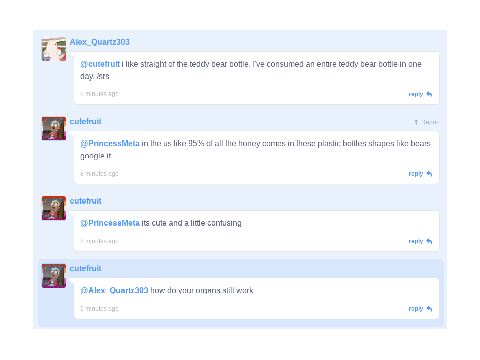Click reply arrow icon on the honey bottles comment
The height and width of the screenshot is (360, 480).
(429, 174)
